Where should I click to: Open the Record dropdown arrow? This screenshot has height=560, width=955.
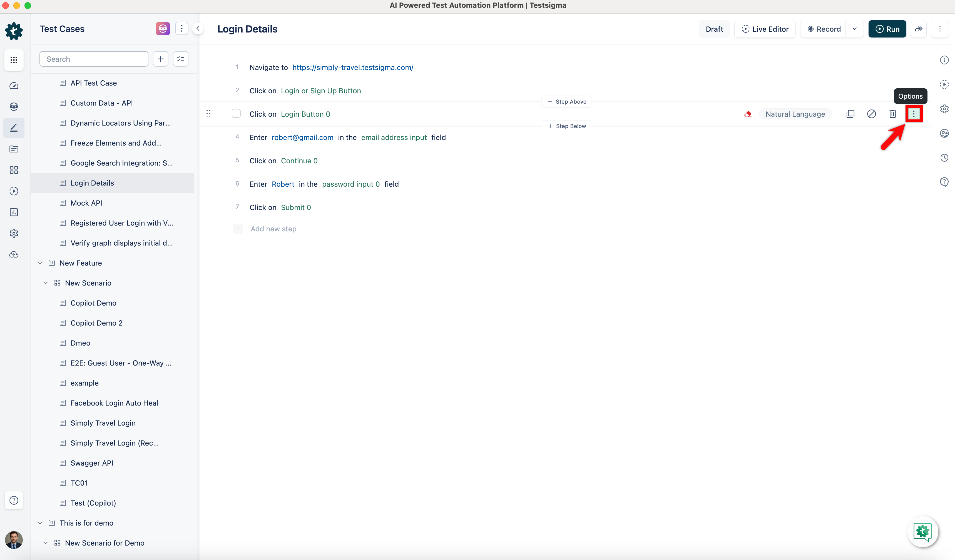pyautogui.click(x=855, y=29)
